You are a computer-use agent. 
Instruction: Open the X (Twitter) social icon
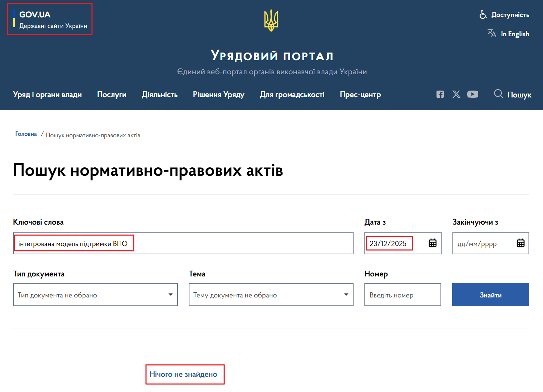[x=456, y=94]
